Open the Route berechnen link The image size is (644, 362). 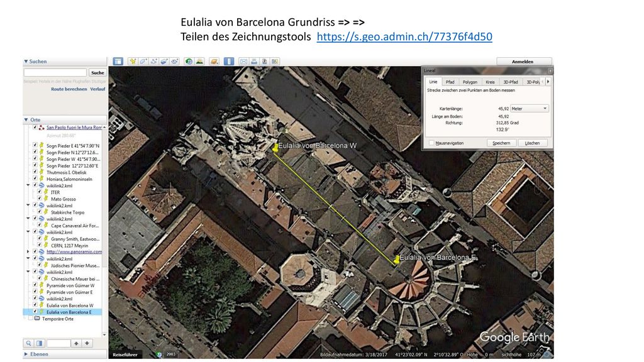click(69, 89)
